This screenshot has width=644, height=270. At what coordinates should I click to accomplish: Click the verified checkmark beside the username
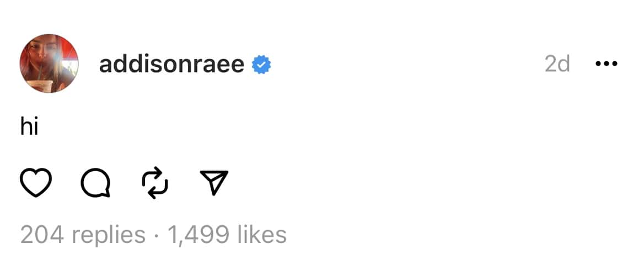click(261, 65)
